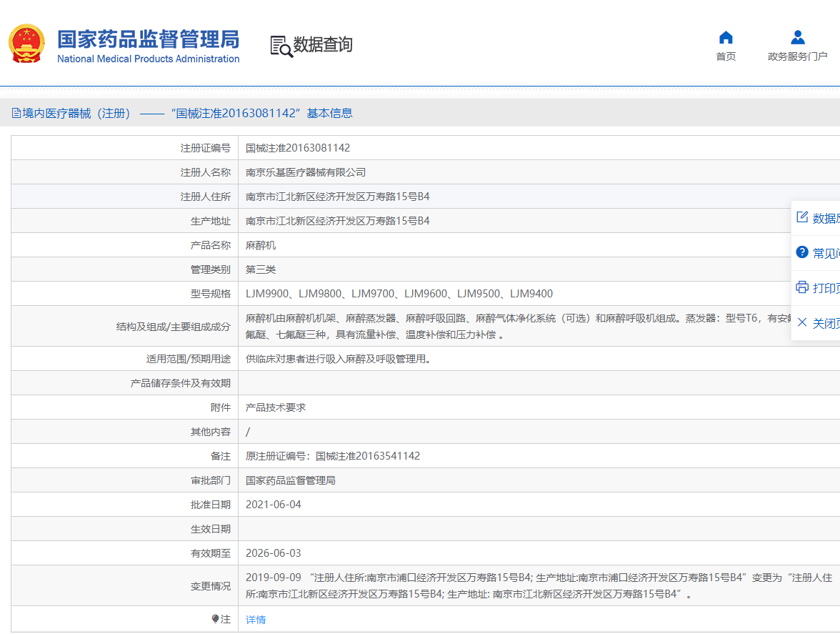840x634 pixels.
Task: Select the 其他内容 label cell
Action: [x=125, y=432]
